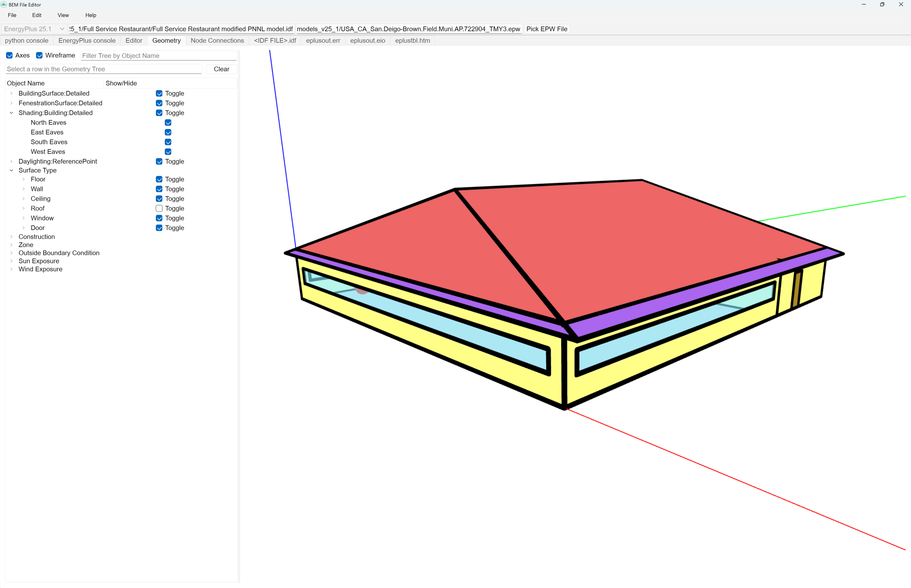Uncheck Daylighting:ReferencePoint toggle
Image resolution: width=911 pixels, height=588 pixels.
point(159,162)
